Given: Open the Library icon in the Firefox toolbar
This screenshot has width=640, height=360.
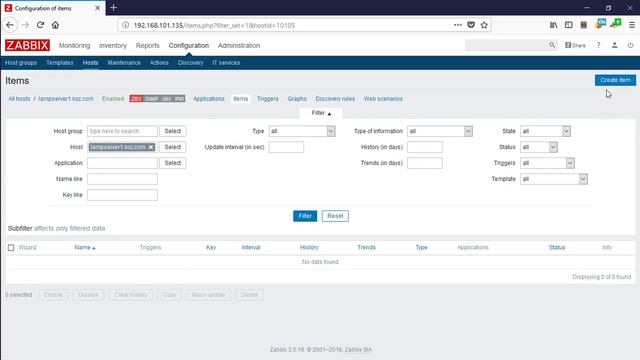Looking at the screenshot, I should pyautogui.click(x=553, y=25).
